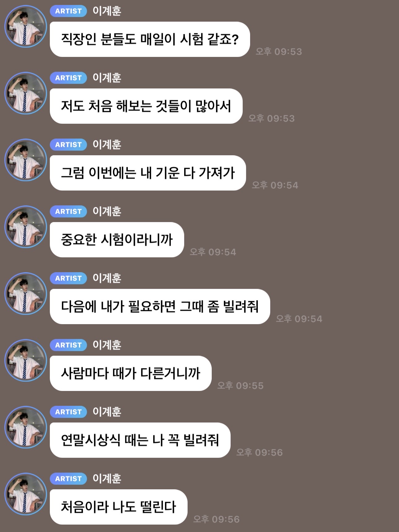
Task: Select the message bubble '처음이라 나도 떨린다'
Action: 119,507
